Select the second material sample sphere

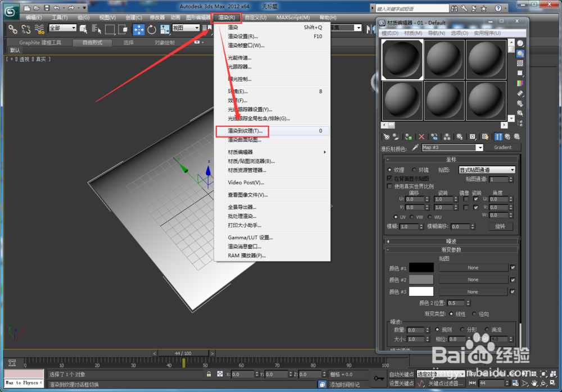tap(444, 59)
